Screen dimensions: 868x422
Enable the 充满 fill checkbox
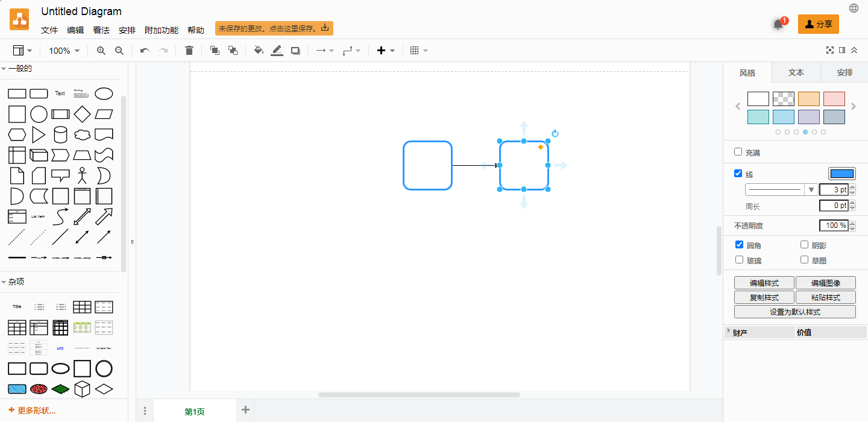tap(738, 152)
